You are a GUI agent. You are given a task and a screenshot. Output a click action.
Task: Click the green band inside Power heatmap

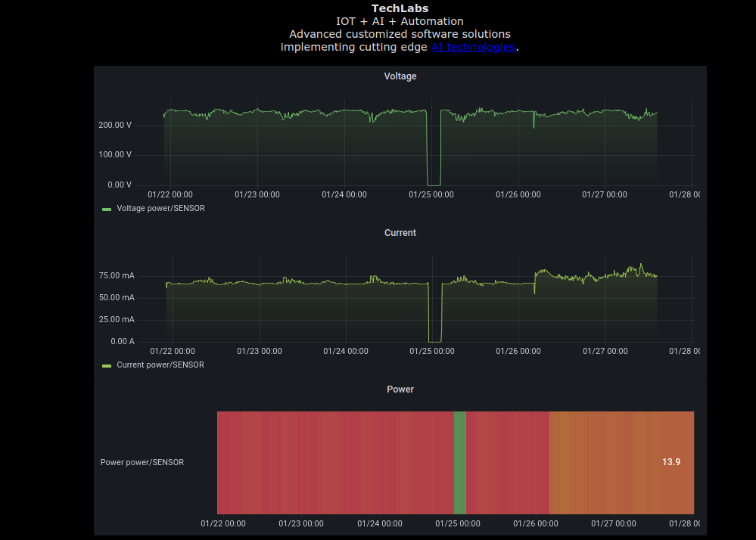tap(459, 462)
